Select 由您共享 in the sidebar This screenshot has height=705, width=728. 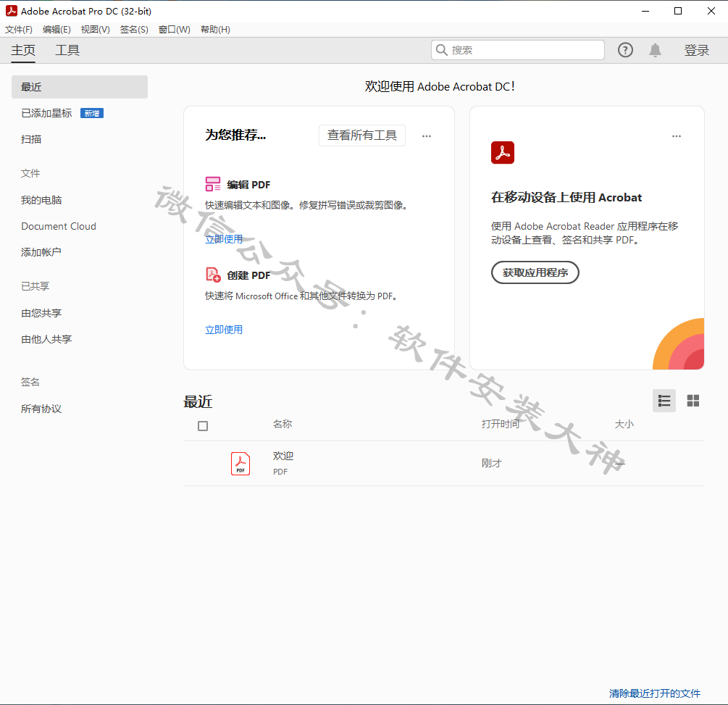click(x=41, y=312)
